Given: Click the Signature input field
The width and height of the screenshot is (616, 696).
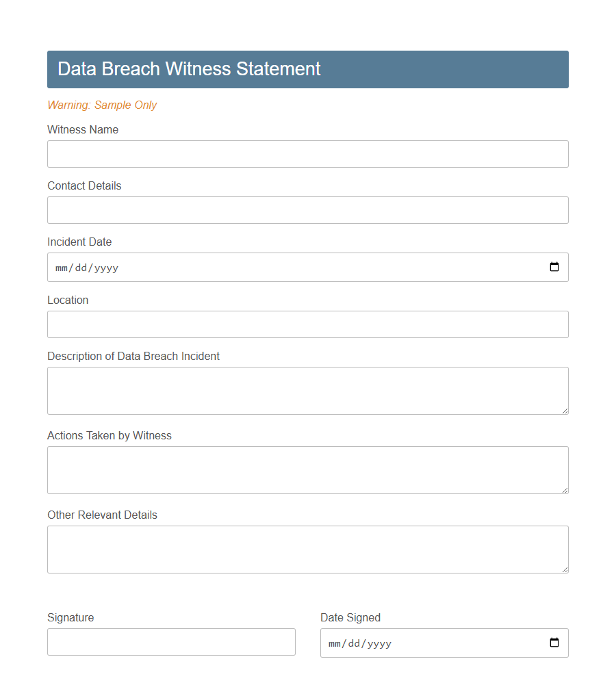Looking at the screenshot, I should (171, 641).
